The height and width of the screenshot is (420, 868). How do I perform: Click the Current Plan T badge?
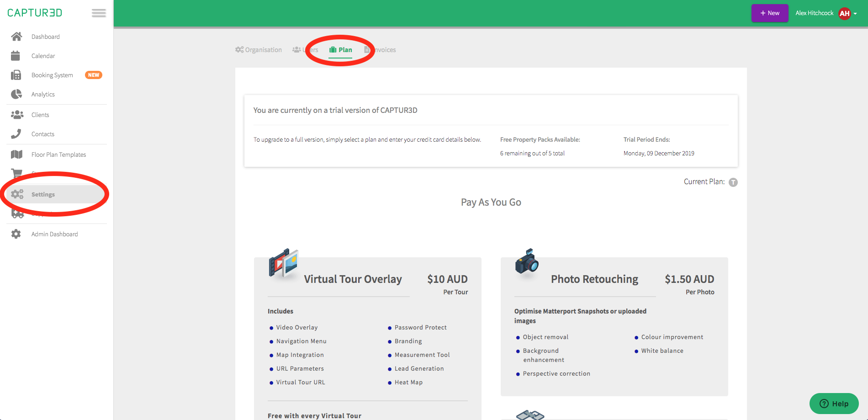pyautogui.click(x=733, y=182)
